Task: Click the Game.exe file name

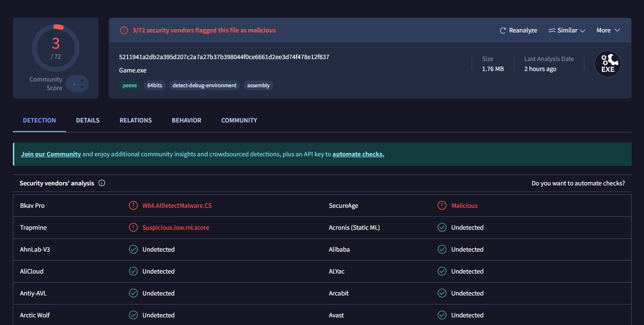Action: (x=133, y=71)
